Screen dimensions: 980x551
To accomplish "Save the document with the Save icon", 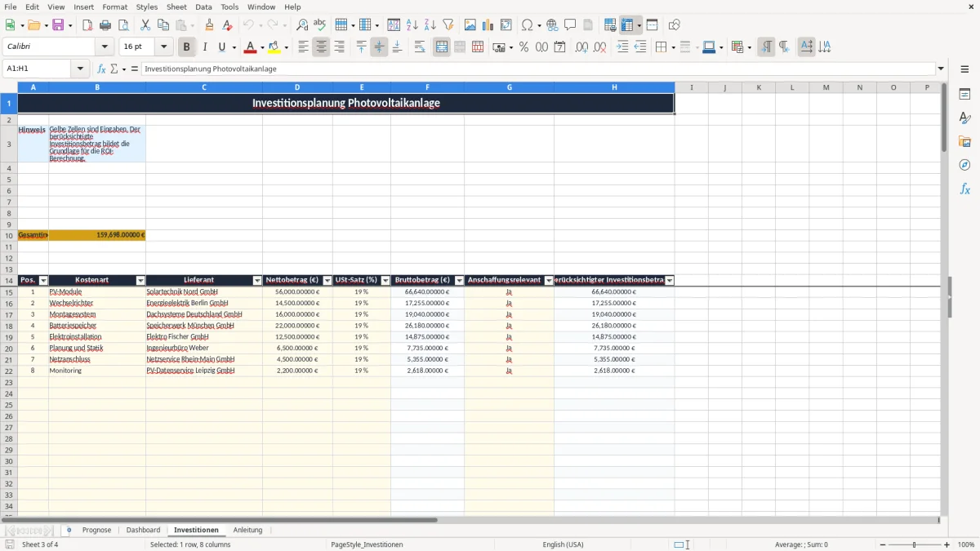I will (58, 25).
